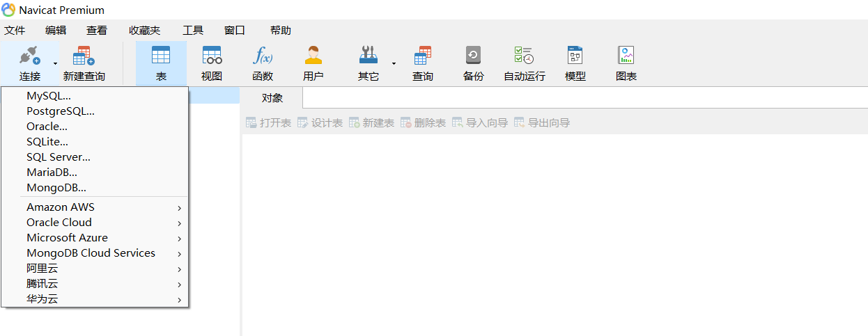Click the Navicat Premium logo in the title bar

coord(8,10)
